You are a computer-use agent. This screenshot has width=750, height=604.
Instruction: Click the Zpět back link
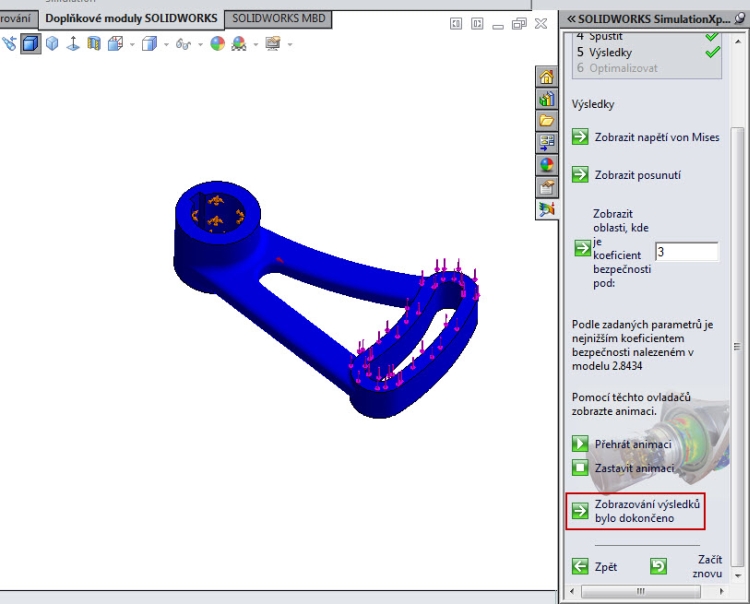(606, 567)
